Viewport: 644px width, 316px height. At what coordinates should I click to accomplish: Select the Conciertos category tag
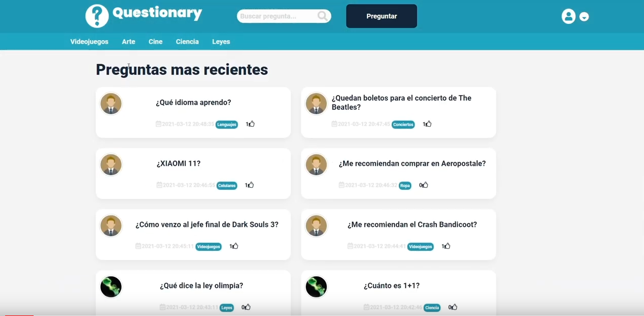pos(403,125)
